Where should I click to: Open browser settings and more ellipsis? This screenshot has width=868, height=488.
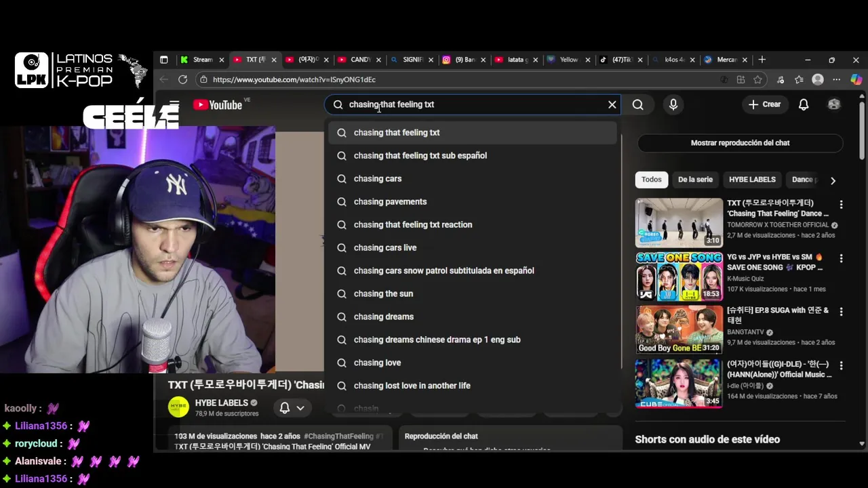(836, 79)
